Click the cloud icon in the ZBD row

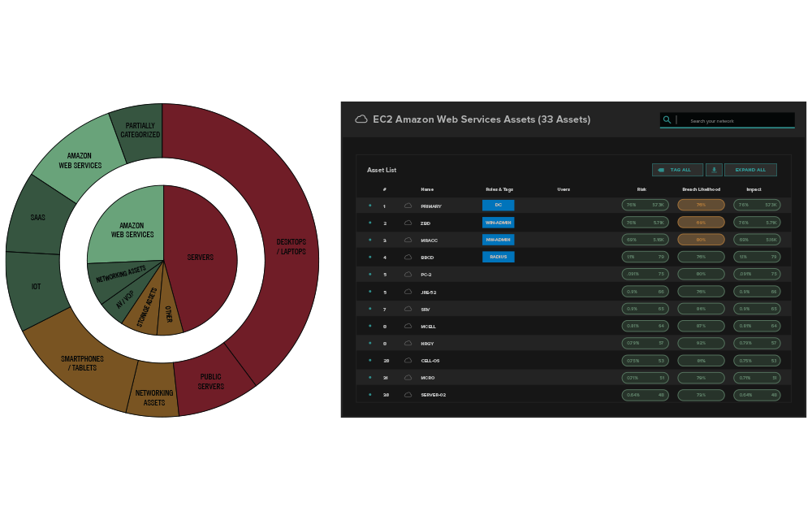(408, 223)
